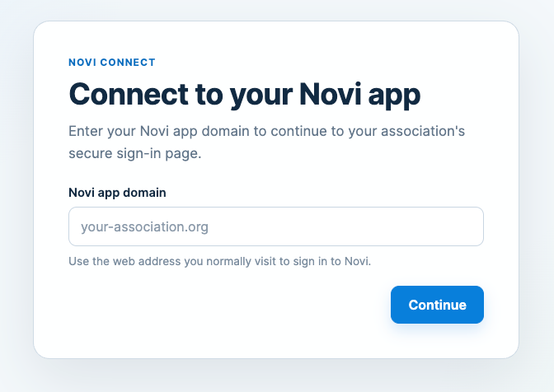Click 'secure sign-in page.' in the description
The image size is (554, 392).
[x=135, y=154]
